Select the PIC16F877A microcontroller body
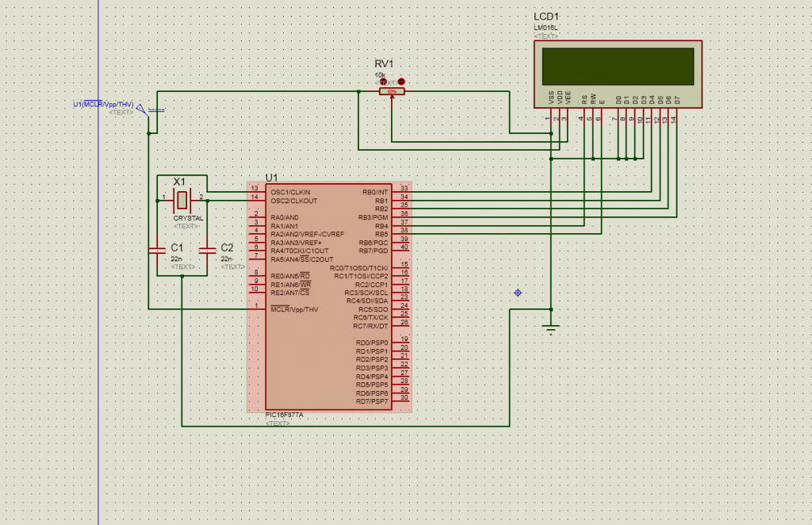The width and height of the screenshot is (812, 525). 329,297
